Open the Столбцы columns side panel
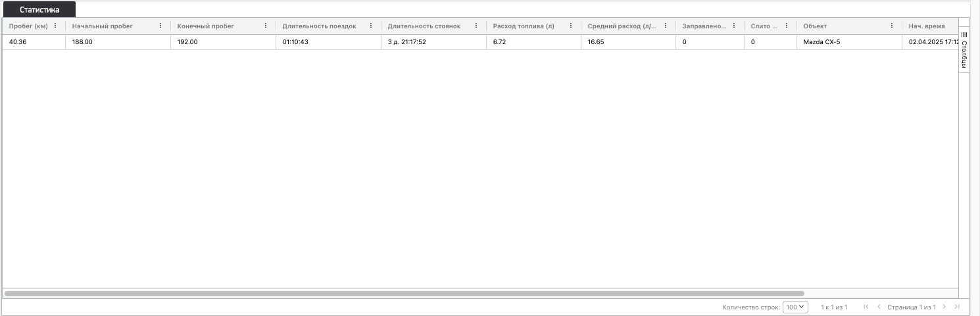This screenshot has width=980, height=316. pyautogui.click(x=964, y=50)
